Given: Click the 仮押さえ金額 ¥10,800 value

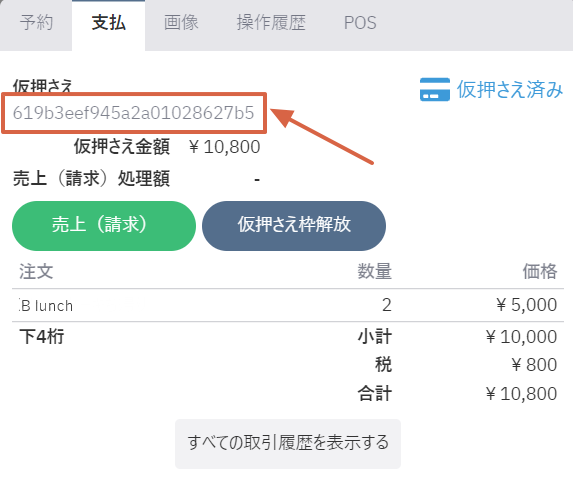Looking at the screenshot, I should click(225, 147).
